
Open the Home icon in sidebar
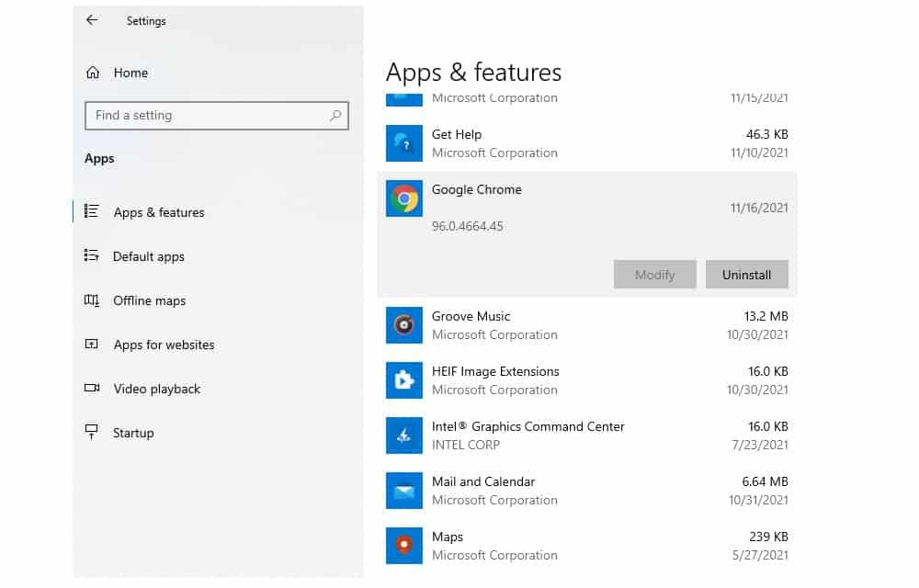click(93, 73)
